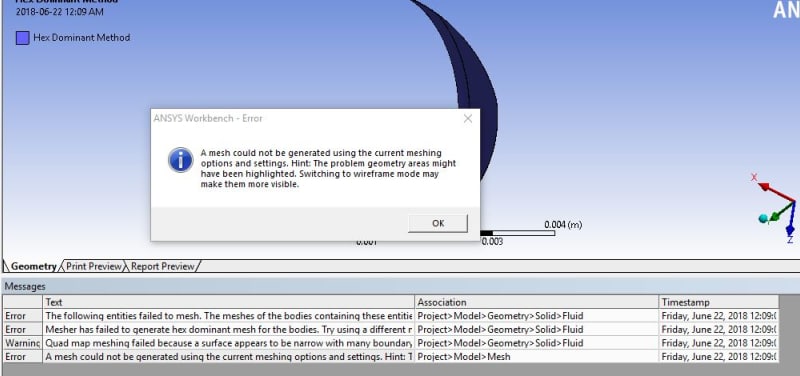Click the 2018-06-22 12:09 AM date annotation
Screen dimensions: 800x376
(60, 12)
